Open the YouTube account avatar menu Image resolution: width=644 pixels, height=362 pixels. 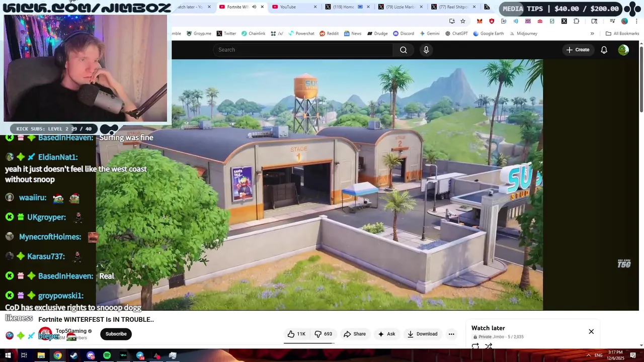point(623,50)
